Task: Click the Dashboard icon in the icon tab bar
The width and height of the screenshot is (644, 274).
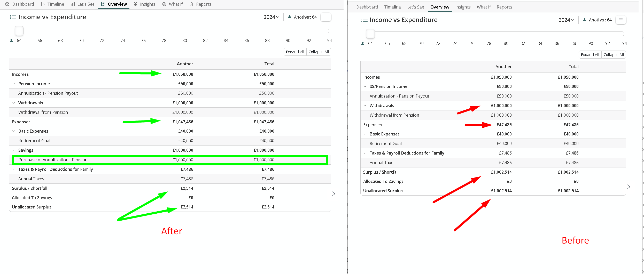Action: pos(7,4)
